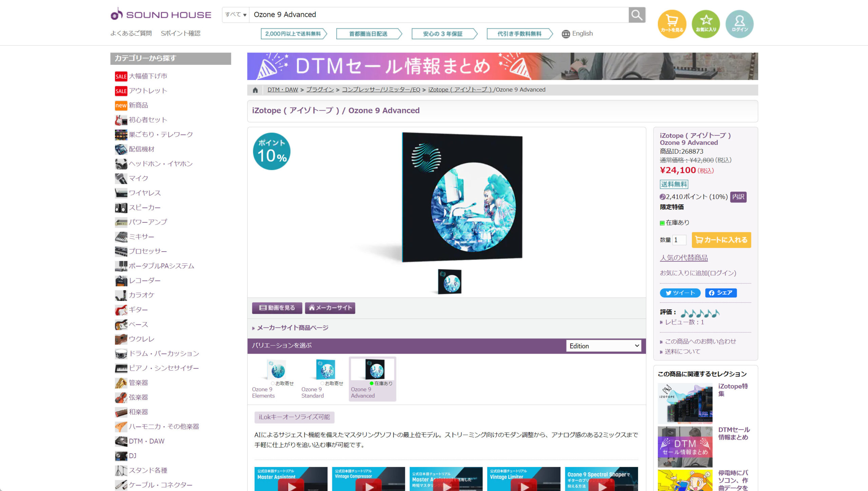Open アウトレット SALE category
This screenshot has height=491, width=868.
pos(141,91)
